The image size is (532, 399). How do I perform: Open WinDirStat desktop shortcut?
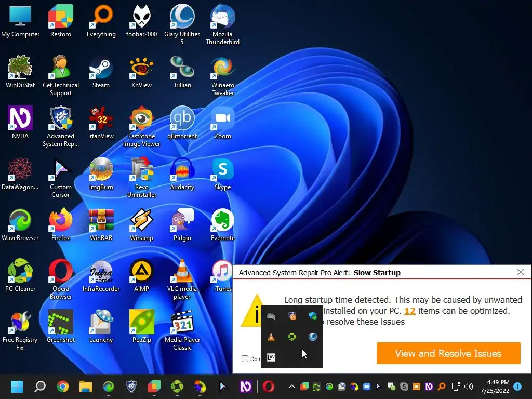point(20,71)
